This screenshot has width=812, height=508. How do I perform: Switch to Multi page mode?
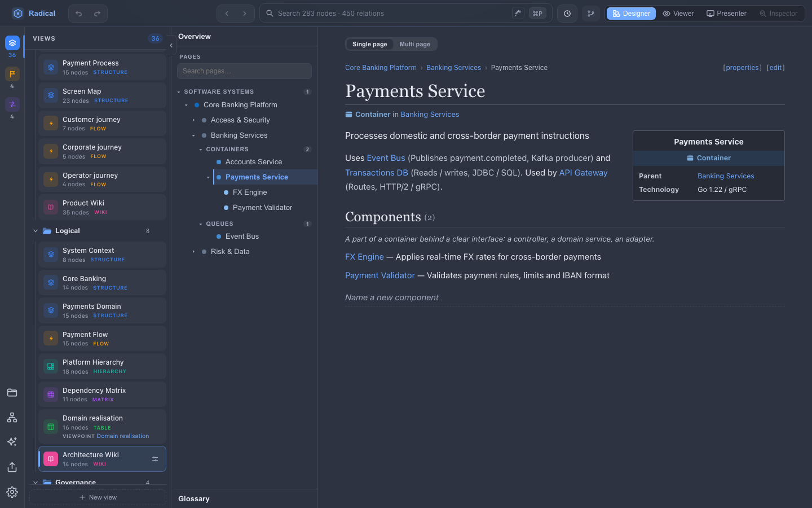tap(415, 44)
